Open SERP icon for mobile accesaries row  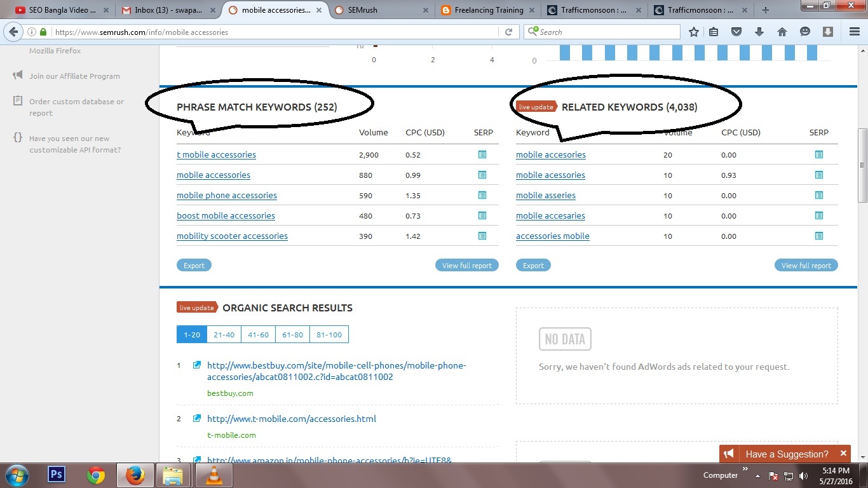(x=819, y=215)
